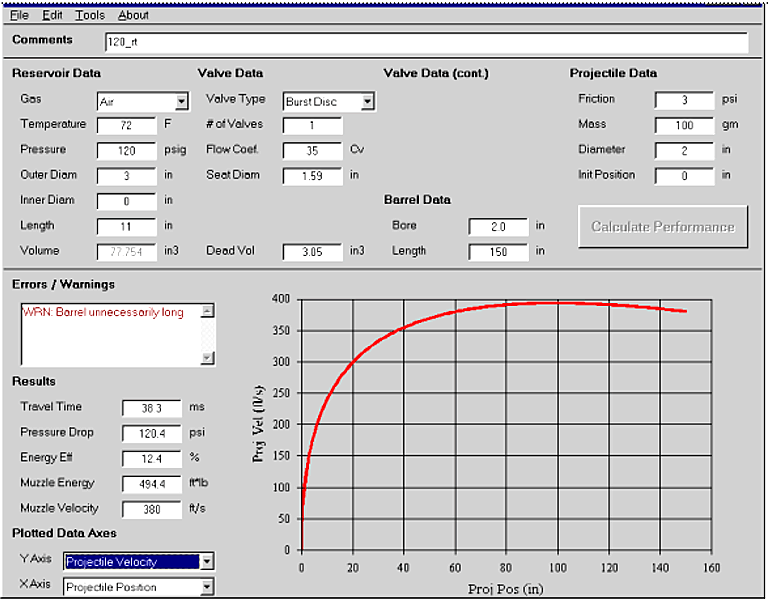The height and width of the screenshot is (601, 768).
Task: Click the 'Results' heading
Action: [34, 382]
